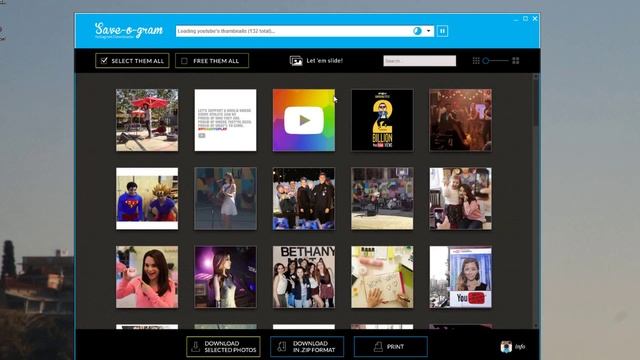Select the purple-lit woman thumbnail

[x=225, y=277]
